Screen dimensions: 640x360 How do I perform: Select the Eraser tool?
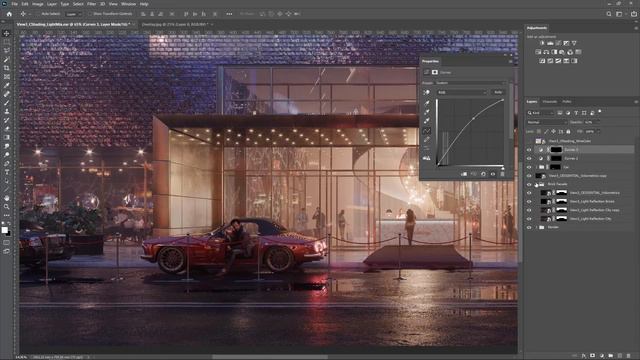pos(6,129)
